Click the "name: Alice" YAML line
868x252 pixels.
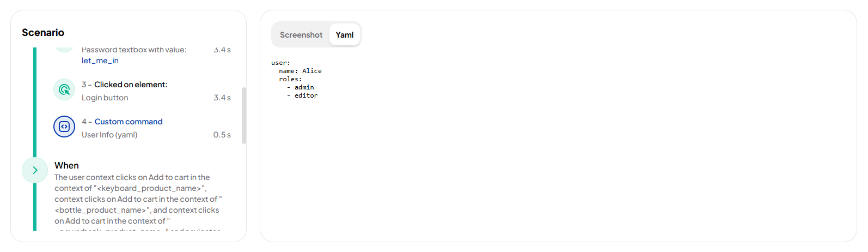point(300,71)
